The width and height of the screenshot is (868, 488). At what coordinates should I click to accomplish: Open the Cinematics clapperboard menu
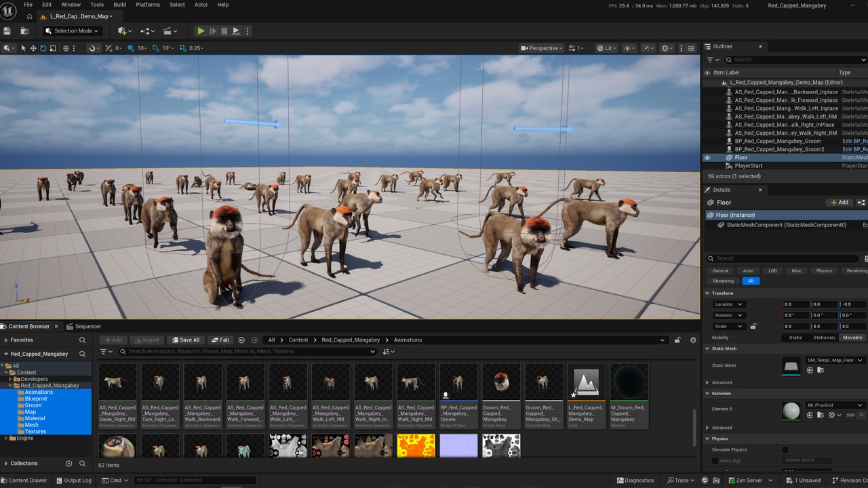[170, 30]
